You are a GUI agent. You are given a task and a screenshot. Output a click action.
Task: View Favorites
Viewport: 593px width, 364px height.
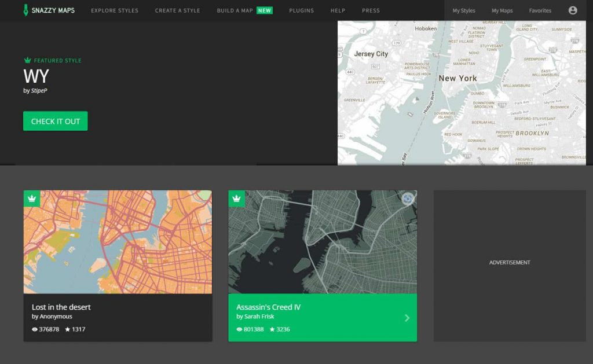tap(540, 10)
